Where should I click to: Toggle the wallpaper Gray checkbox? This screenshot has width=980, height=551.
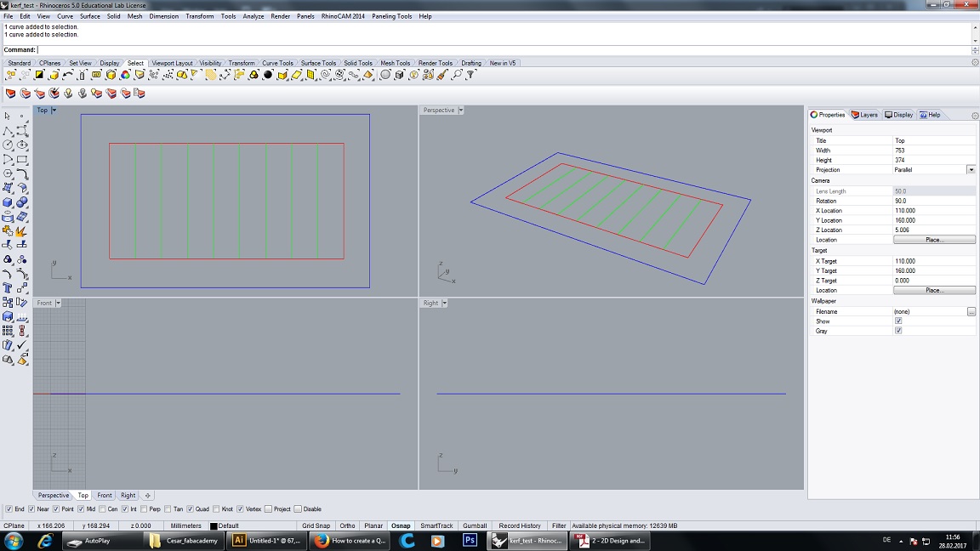click(x=898, y=331)
